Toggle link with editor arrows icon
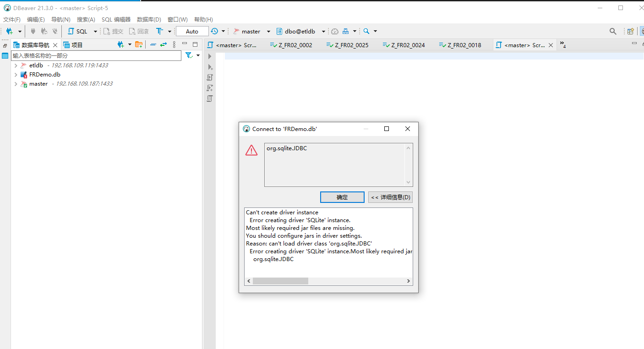 click(x=164, y=44)
